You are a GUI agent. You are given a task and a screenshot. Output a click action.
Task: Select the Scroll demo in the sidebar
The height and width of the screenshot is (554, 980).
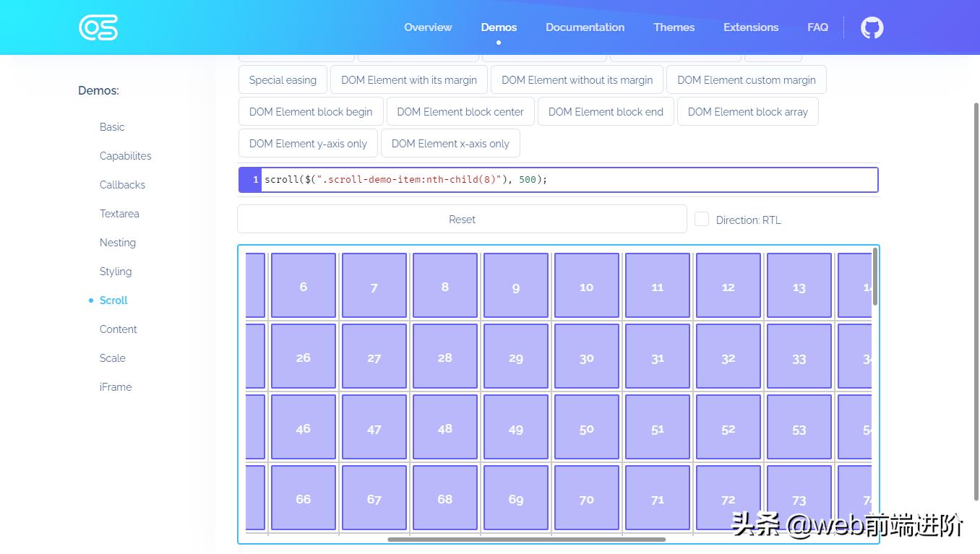tap(113, 300)
